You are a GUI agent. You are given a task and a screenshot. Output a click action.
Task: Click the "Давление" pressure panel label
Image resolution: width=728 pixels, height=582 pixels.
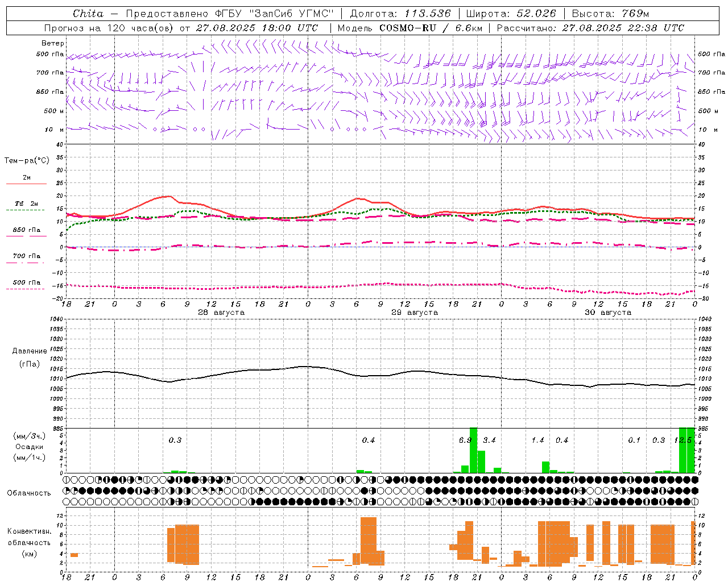pyautogui.click(x=29, y=351)
